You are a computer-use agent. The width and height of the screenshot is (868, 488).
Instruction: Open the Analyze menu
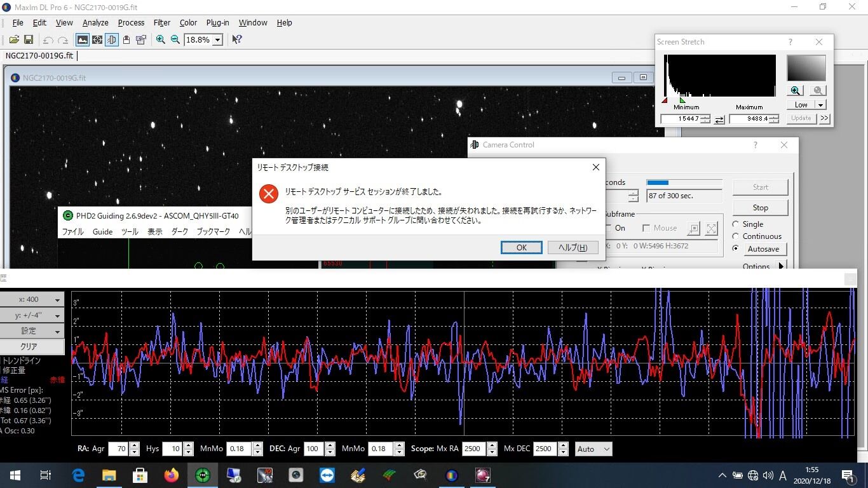click(95, 22)
